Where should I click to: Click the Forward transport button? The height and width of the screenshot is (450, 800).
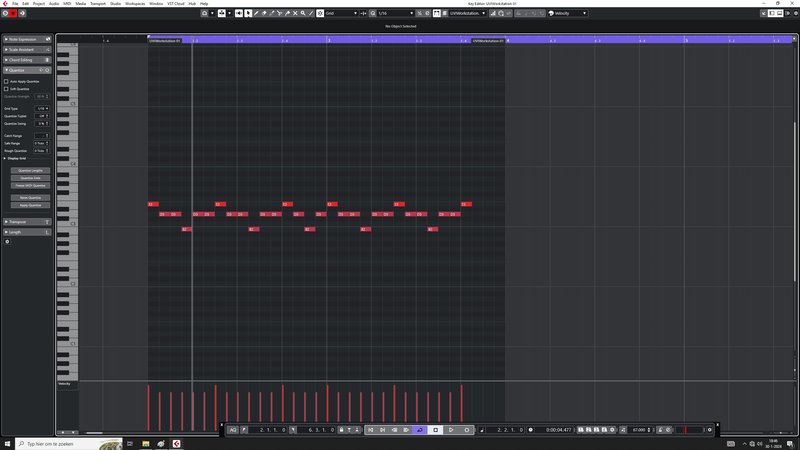tap(406, 430)
